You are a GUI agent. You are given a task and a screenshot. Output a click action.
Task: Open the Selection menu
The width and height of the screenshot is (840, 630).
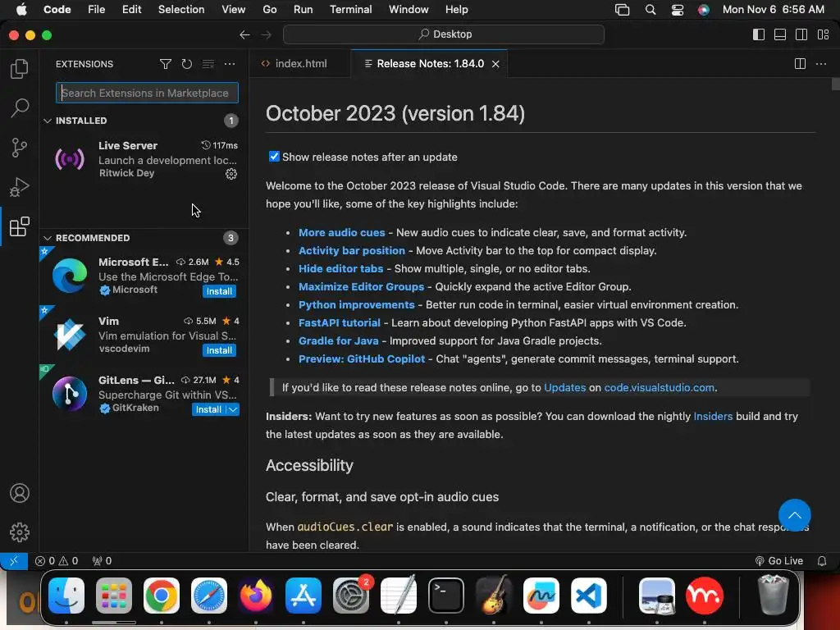[x=181, y=10]
